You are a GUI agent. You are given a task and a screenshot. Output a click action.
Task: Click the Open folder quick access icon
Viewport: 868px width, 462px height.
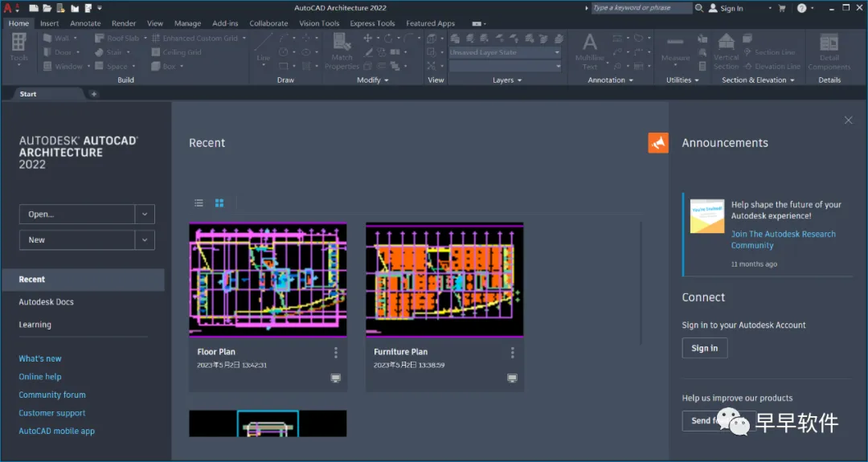[x=47, y=8]
